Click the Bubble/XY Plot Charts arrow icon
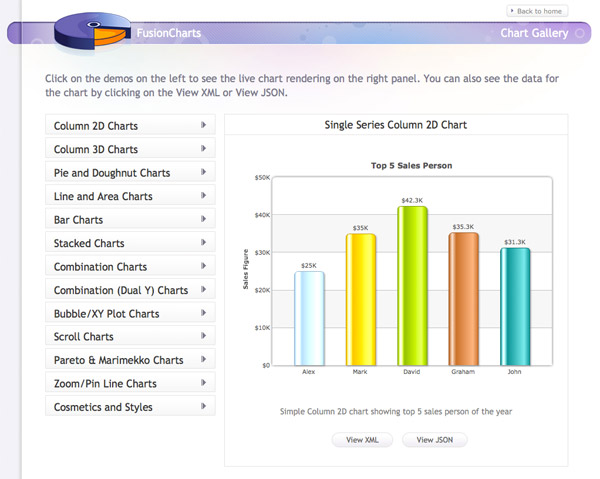The height and width of the screenshot is (479, 600). coord(204,314)
